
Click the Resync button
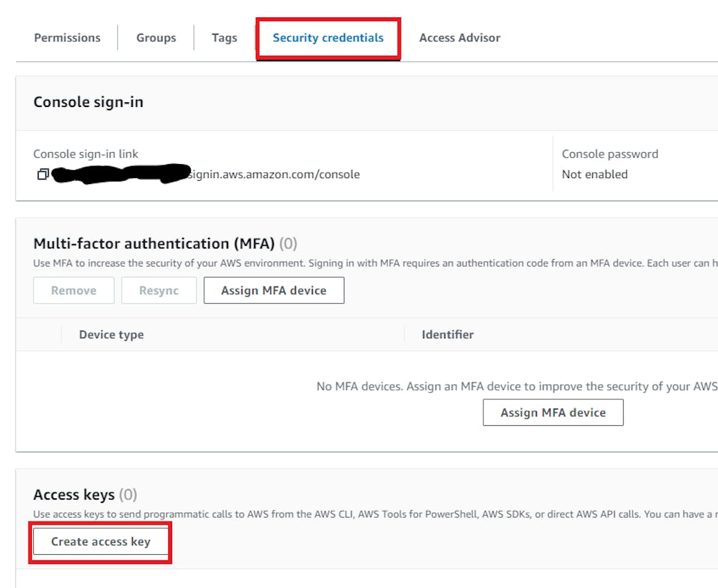[159, 290]
